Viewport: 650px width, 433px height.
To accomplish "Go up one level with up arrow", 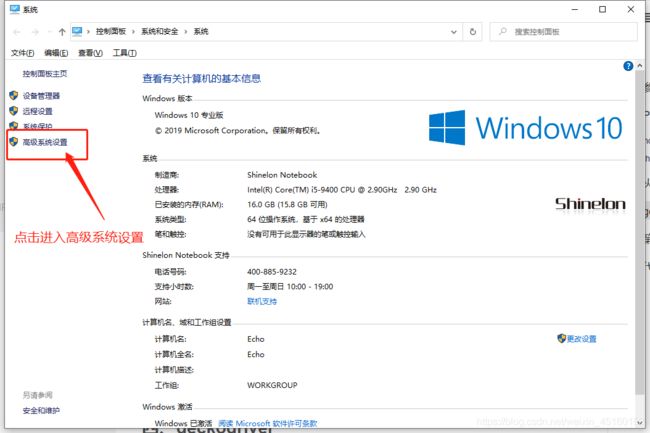I will pos(62,32).
